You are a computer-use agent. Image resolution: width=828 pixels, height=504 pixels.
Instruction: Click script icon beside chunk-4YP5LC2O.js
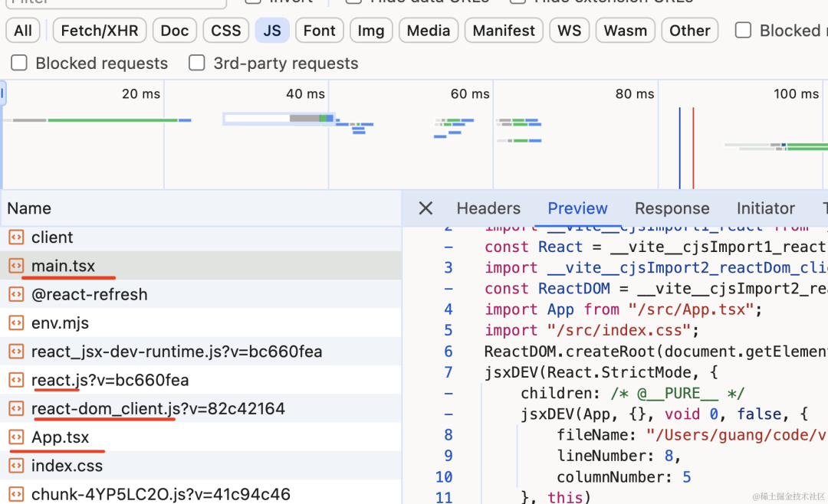(16, 493)
